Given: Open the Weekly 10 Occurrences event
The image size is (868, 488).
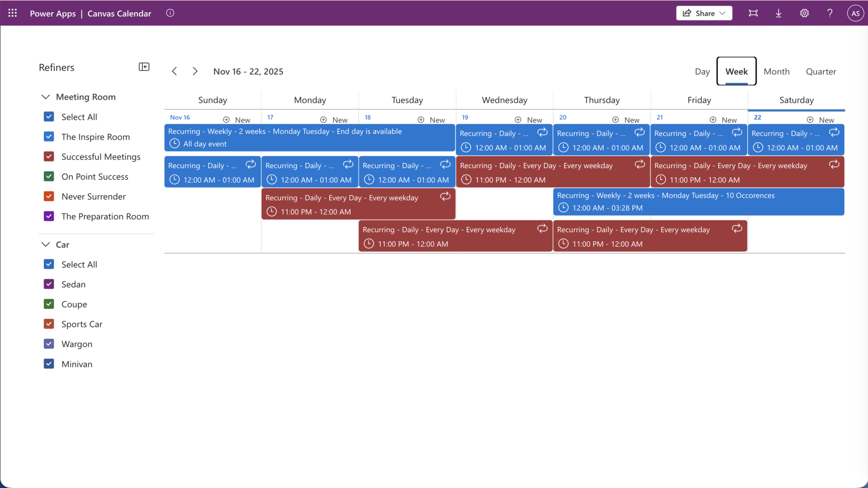Looking at the screenshot, I should 698,202.
